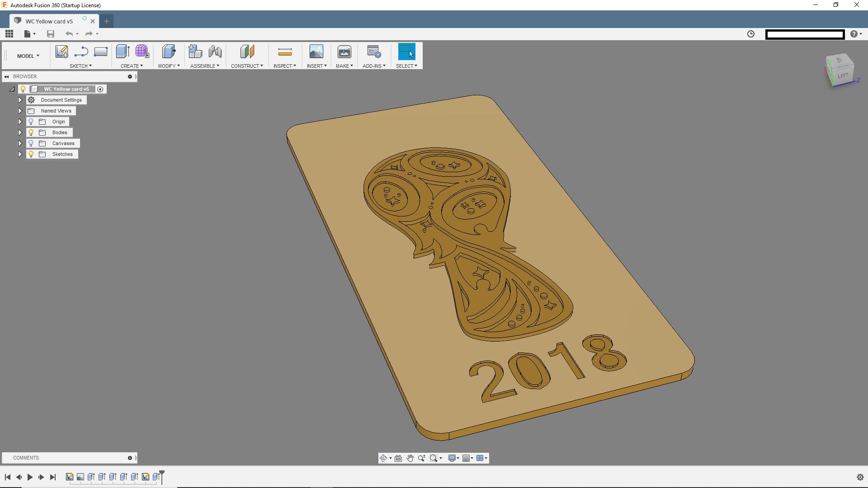Click the rectangle sketch tool icon
868x488 pixels.
point(101,52)
